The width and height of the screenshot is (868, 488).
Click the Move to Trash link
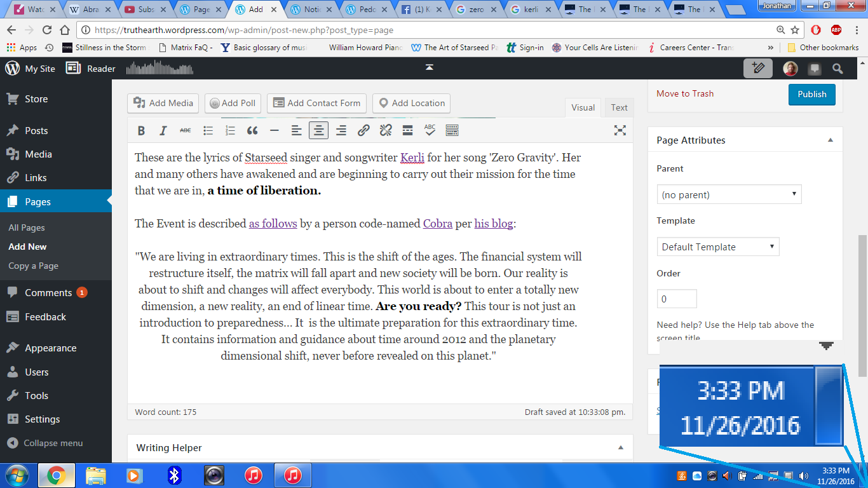(x=684, y=93)
